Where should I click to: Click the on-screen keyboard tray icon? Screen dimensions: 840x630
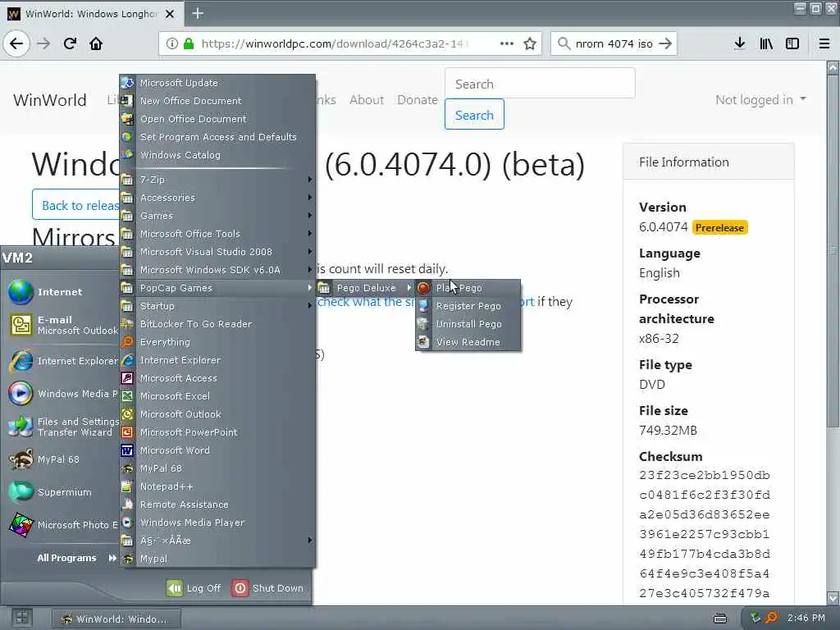[720, 619]
